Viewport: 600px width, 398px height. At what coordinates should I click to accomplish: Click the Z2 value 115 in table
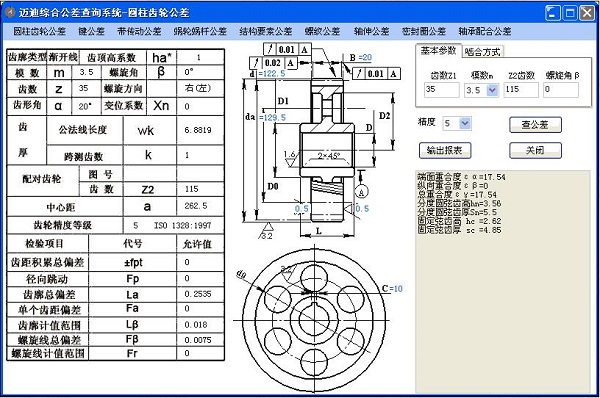pos(191,189)
